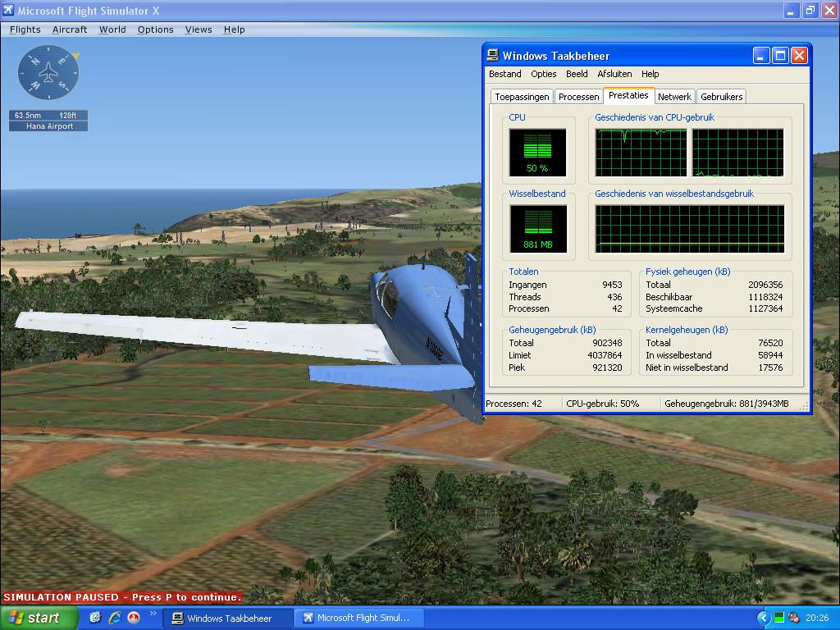Click the Piek value 921320

[x=607, y=367]
